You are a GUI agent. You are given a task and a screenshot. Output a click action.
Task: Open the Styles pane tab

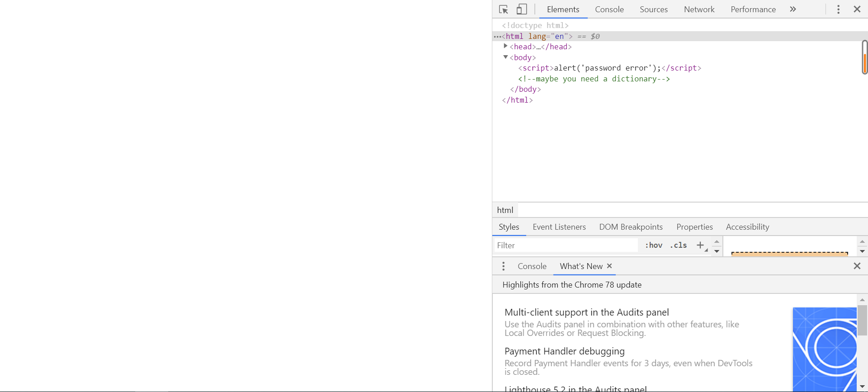(x=509, y=227)
